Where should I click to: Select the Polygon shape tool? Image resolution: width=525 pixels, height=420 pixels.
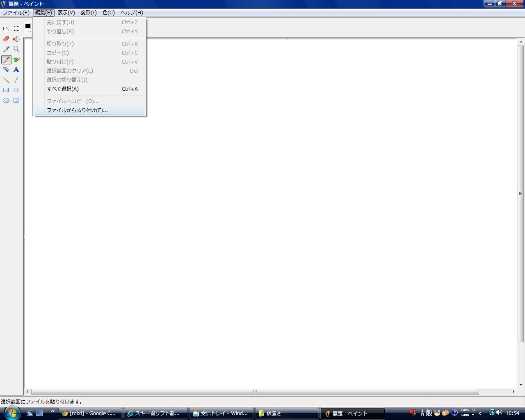click(x=16, y=90)
